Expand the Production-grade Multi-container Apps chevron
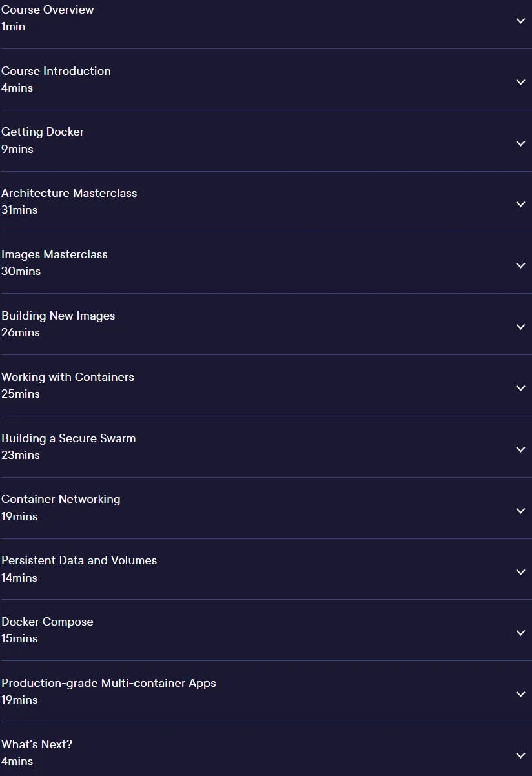 (x=520, y=694)
